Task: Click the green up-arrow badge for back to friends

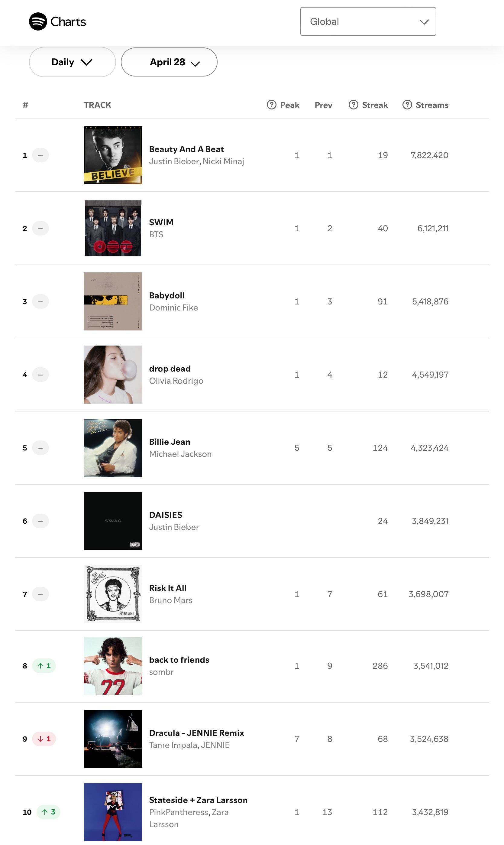Action: pos(44,665)
